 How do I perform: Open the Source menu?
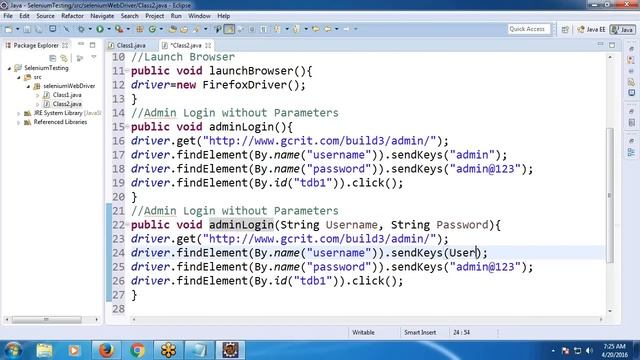click(45, 16)
